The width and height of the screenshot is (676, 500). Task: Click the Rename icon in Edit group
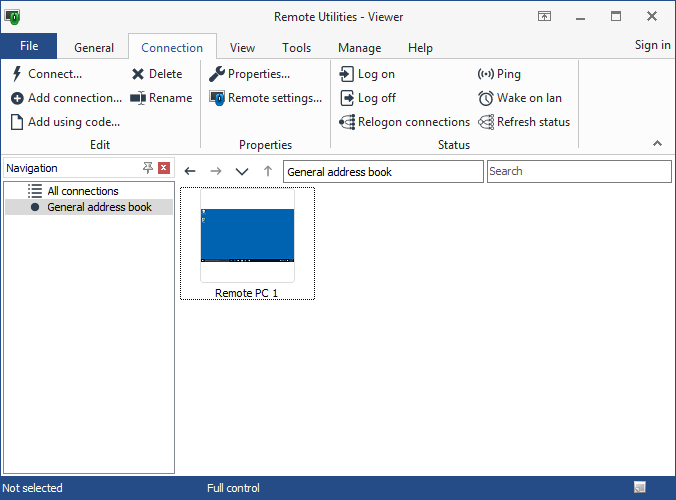[138, 98]
